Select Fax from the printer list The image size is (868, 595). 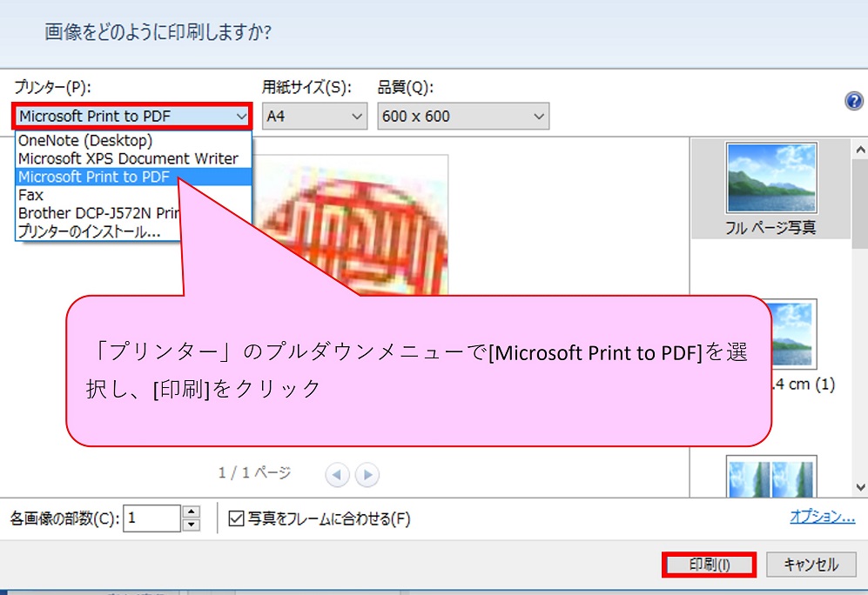31,196
